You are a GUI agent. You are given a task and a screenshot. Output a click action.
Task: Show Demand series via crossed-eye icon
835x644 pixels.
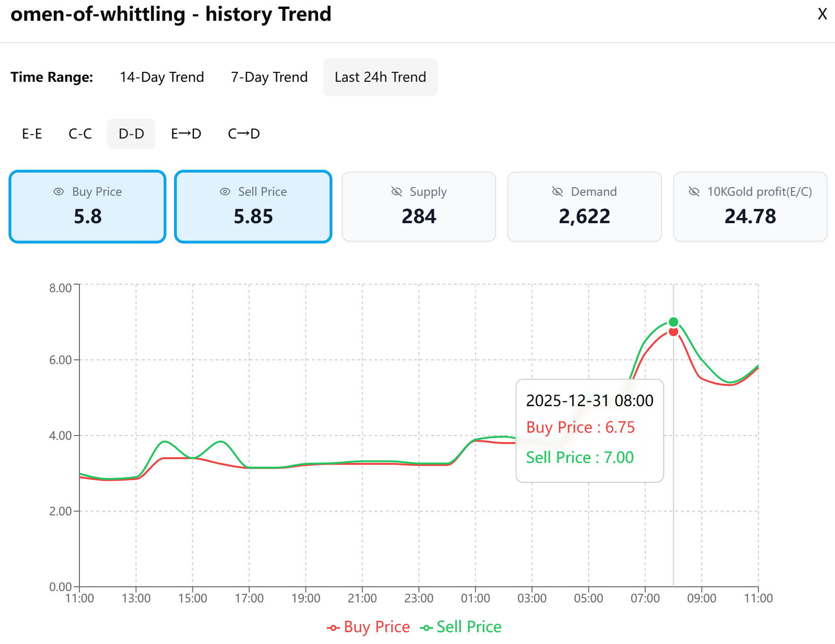[557, 191]
